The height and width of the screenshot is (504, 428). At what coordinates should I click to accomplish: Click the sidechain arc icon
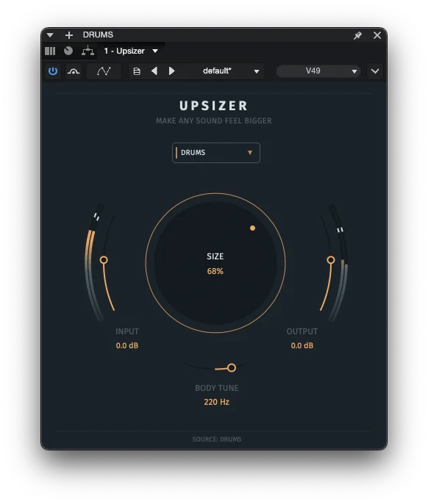[74, 71]
